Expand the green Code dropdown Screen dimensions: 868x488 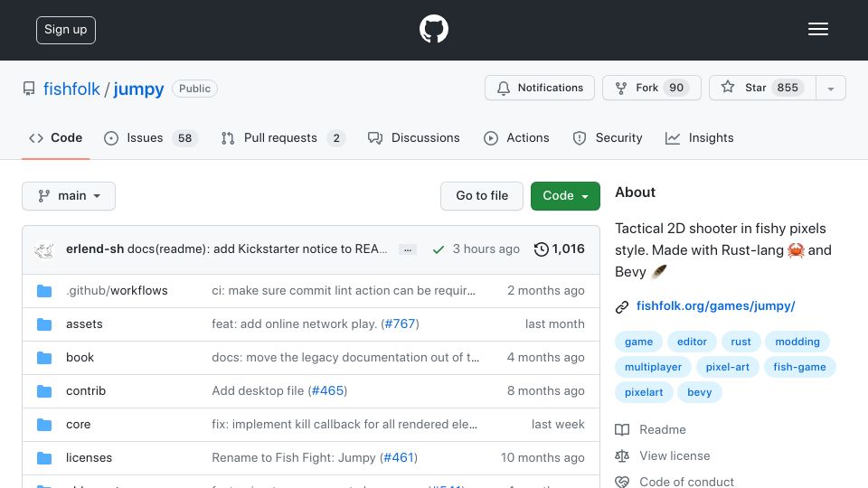(x=565, y=196)
